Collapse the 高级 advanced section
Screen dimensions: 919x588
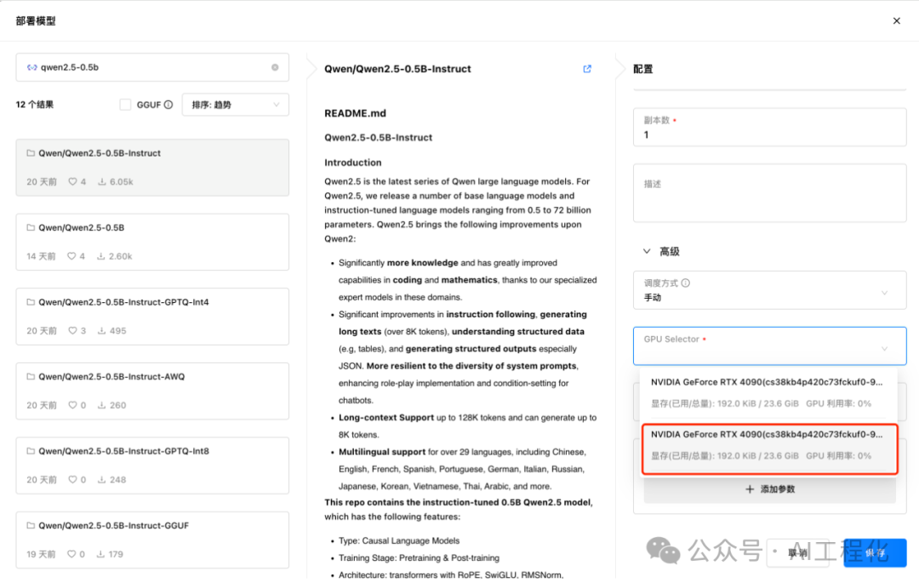tap(647, 252)
